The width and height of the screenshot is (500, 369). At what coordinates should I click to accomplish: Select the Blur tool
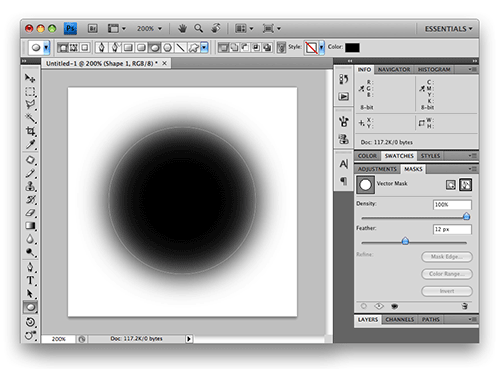click(x=30, y=239)
